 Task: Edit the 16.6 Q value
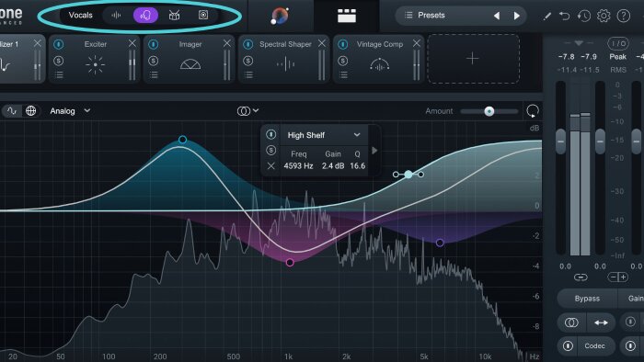pos(357,165)
